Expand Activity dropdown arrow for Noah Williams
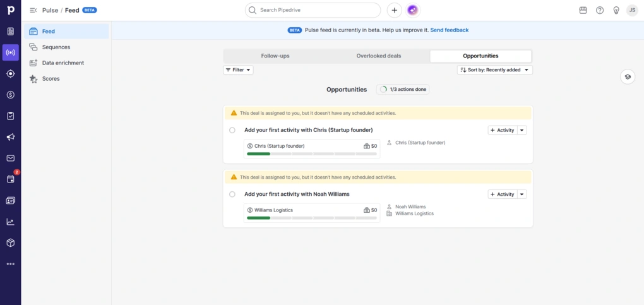The width and height of the screenshot is (644, 305). (522, 194)
